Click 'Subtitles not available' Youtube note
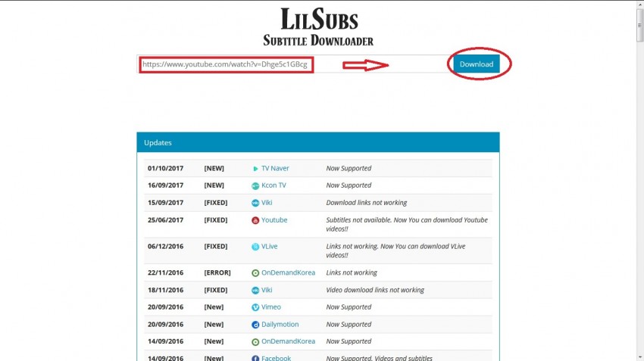This screenshot has width=644, height=361. tap(407, 224)
